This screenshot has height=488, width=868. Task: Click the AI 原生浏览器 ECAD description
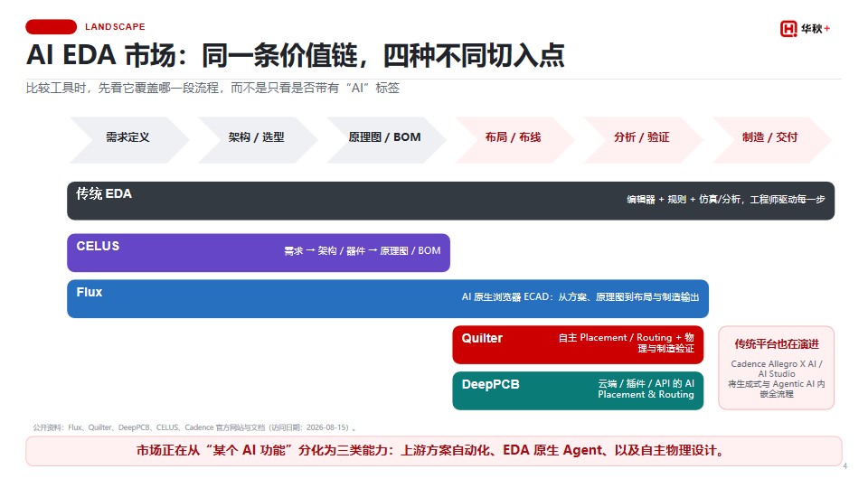coord(580,297)
